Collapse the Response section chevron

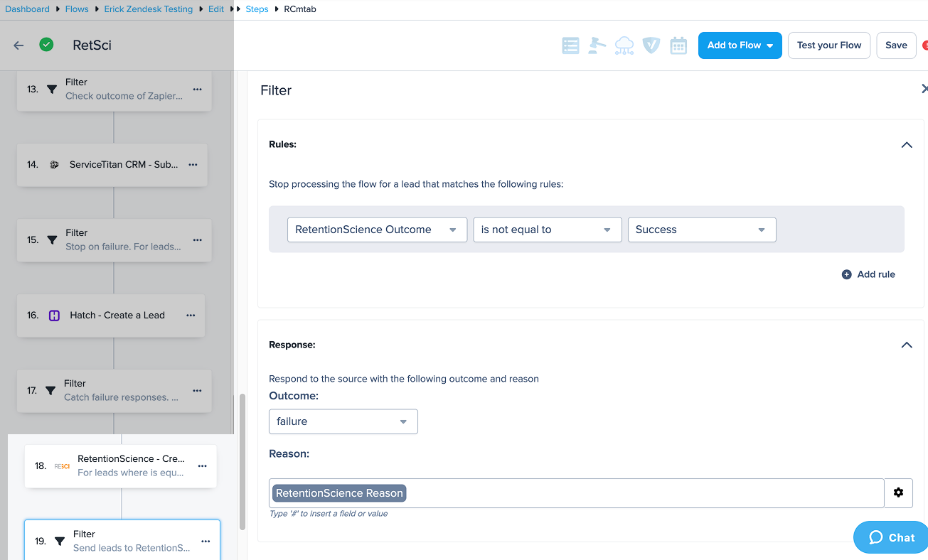pyautogui.click(x=907, y=345)
